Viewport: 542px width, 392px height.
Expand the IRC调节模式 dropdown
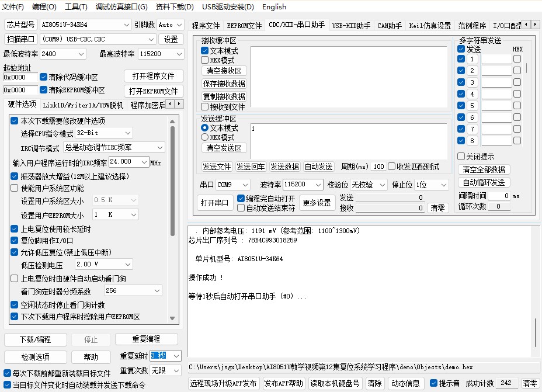(160, 148)
